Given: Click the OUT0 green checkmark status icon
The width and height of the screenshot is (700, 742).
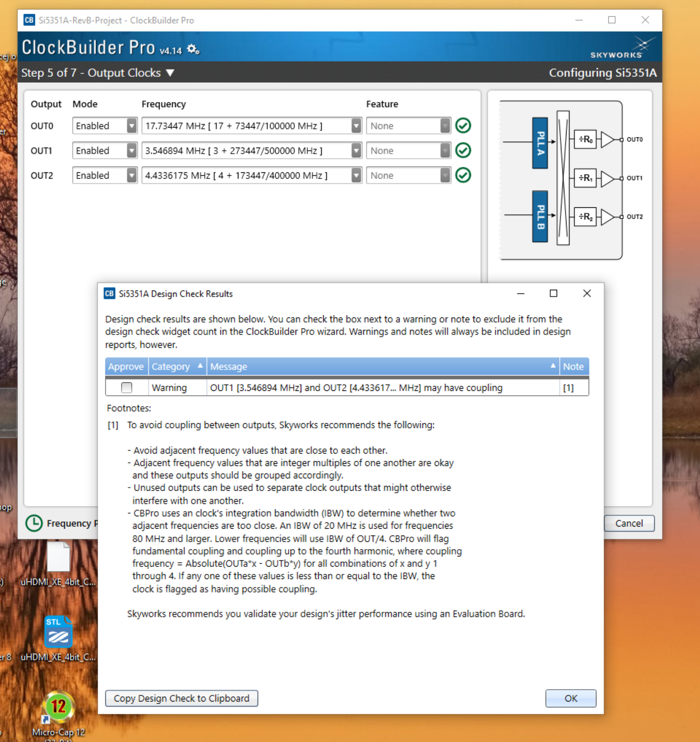Looking at the screenshot, I should pos(463,126).
